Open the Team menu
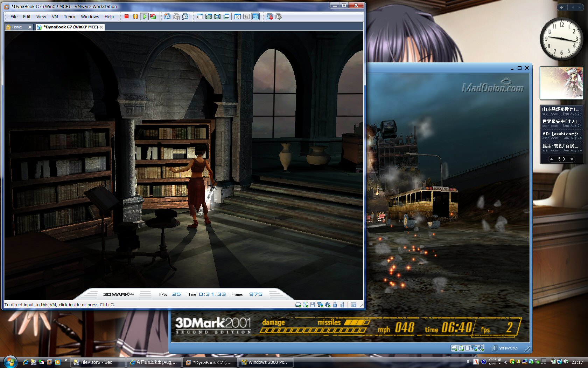This screenshot has height=368, width=588. pos(69,16)
